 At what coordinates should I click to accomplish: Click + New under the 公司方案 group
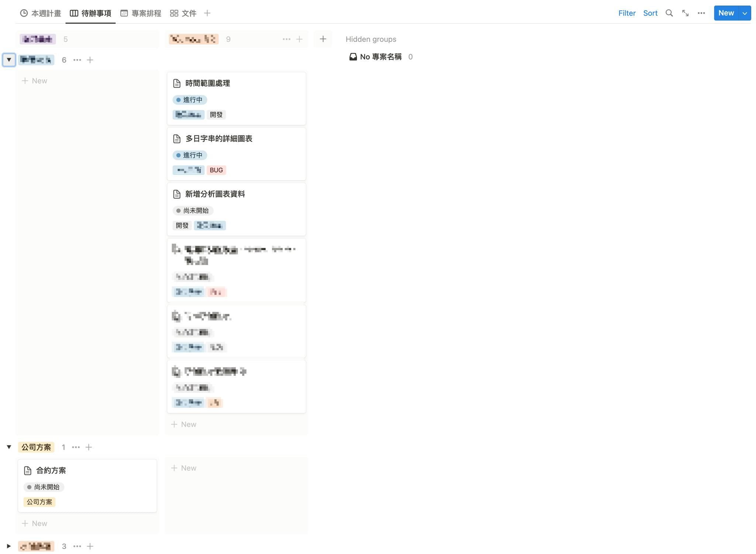[35, 523]
